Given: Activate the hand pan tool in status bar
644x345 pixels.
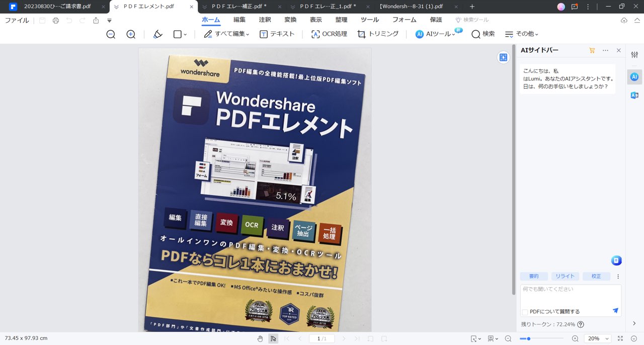Looking at the screenshot, I should click(x=260, y=338).
